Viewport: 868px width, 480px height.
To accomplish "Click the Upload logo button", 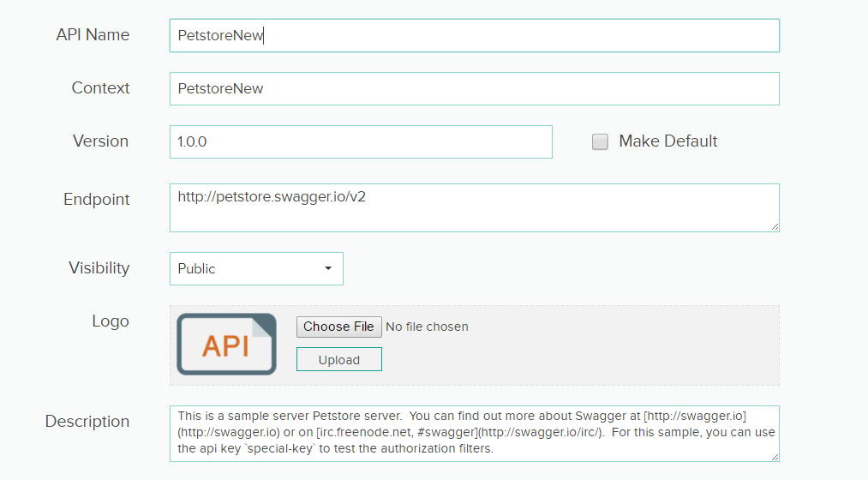I will coord(339,360).
